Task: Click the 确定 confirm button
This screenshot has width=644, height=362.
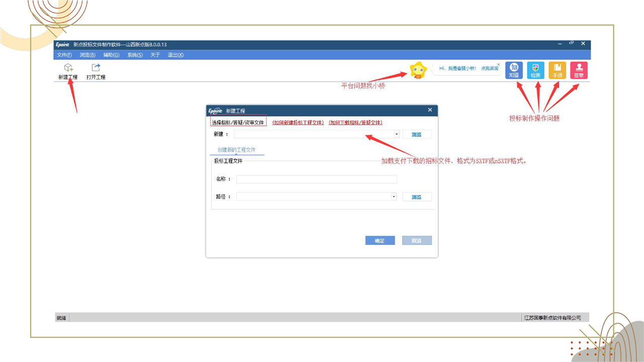Action: click(380, 241)
